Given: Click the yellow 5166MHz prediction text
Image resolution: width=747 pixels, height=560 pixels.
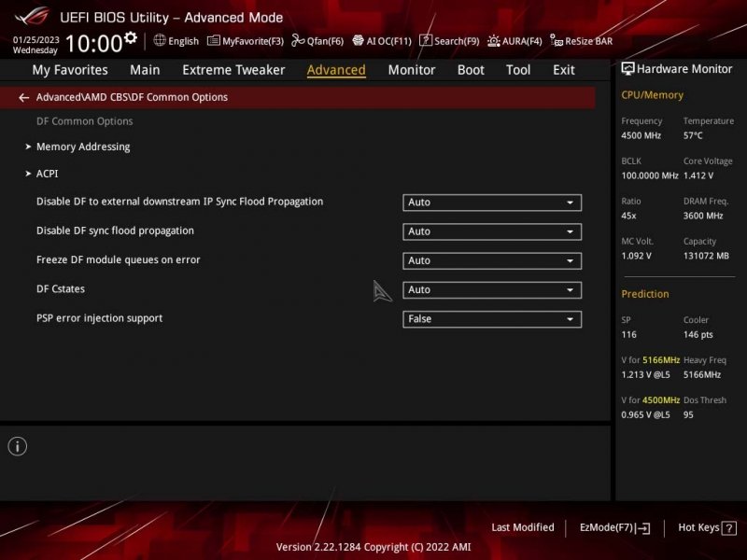Looking at the screenshot, I should click(661, 360).
